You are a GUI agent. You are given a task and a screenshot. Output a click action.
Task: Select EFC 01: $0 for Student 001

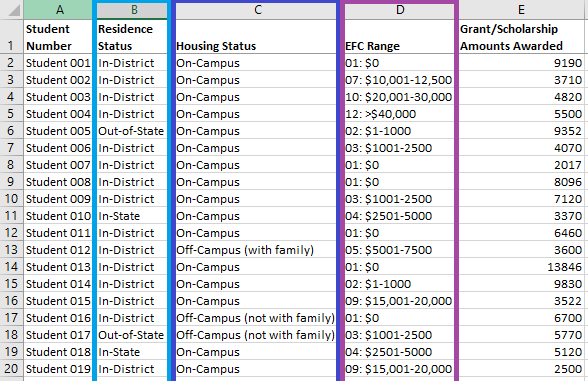point(400,63)
